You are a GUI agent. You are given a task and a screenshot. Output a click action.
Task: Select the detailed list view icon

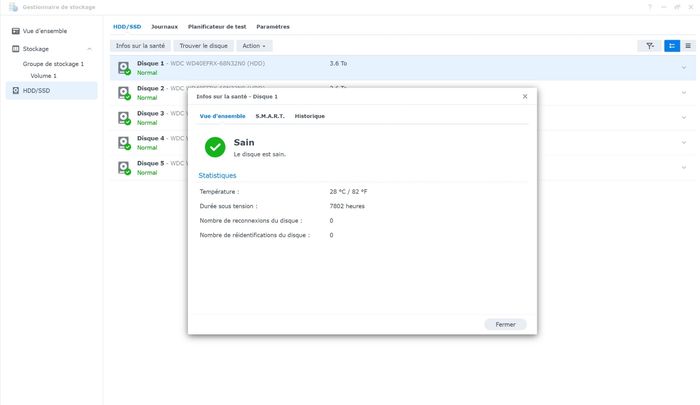click(672, 46)
